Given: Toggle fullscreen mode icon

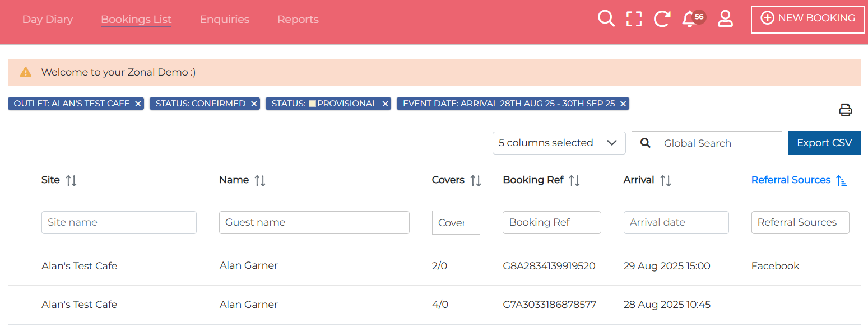Looking at the screenshot, I should [x=634, y=18].
